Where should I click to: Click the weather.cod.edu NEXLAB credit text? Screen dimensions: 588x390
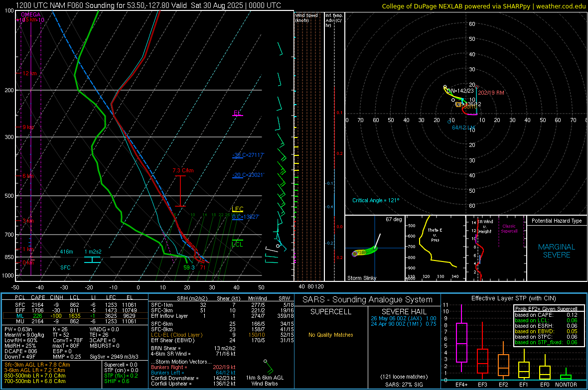(483, 6)
